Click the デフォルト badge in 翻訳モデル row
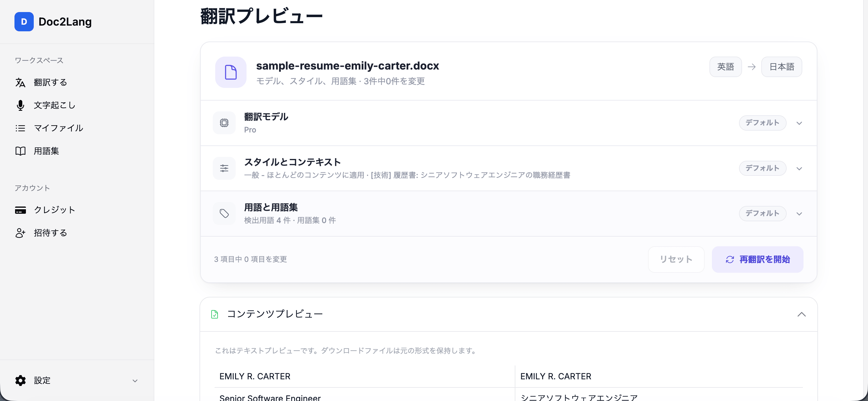This screenshot has height=401, width=868. coord(763,123)
